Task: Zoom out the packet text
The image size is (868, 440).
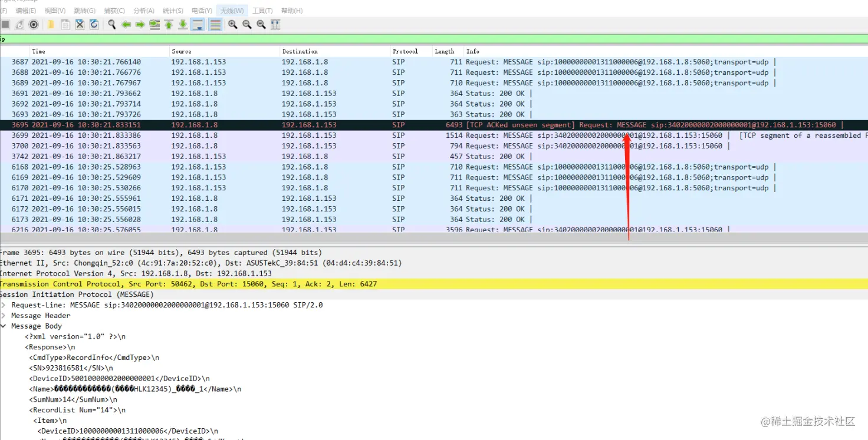Action: tap(247, 25)
